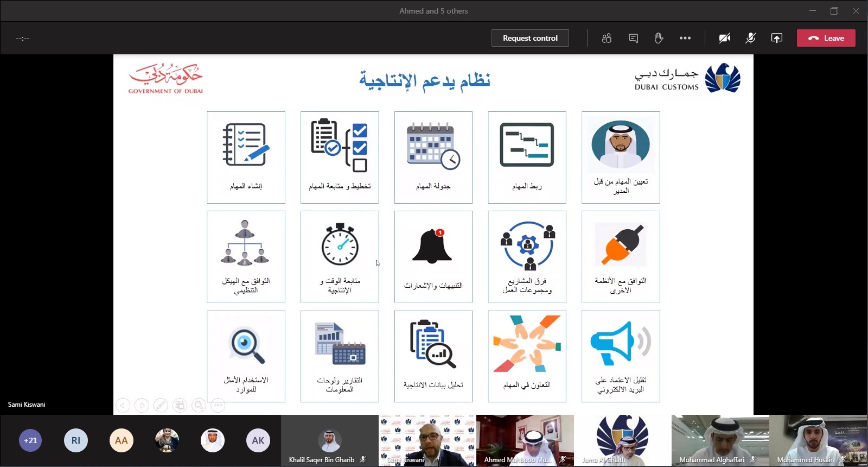Screen dimensions: 868x467
Task: Maximize the meeting window
Action: click(834, 11)
